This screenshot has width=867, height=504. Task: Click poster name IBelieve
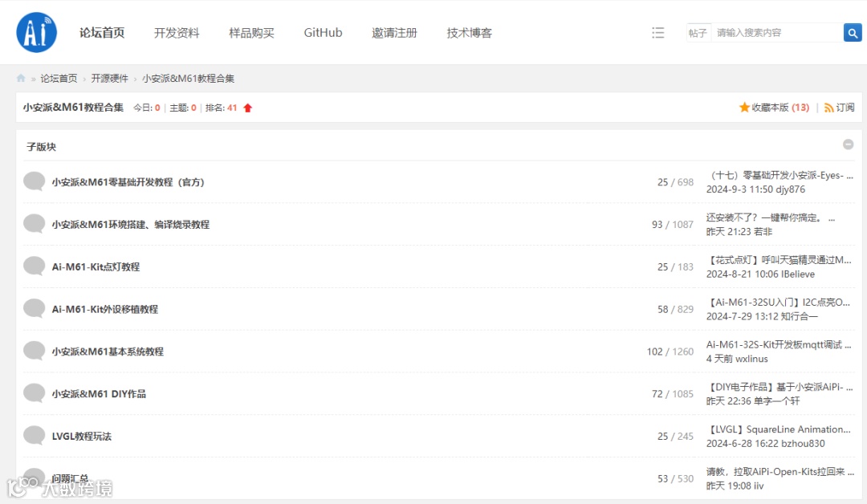[x=798, y=274]
